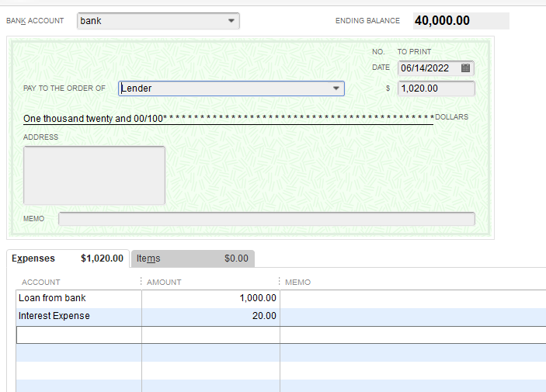Switch to the Items tab
This screenshot has width=546, height=392.
193,258
